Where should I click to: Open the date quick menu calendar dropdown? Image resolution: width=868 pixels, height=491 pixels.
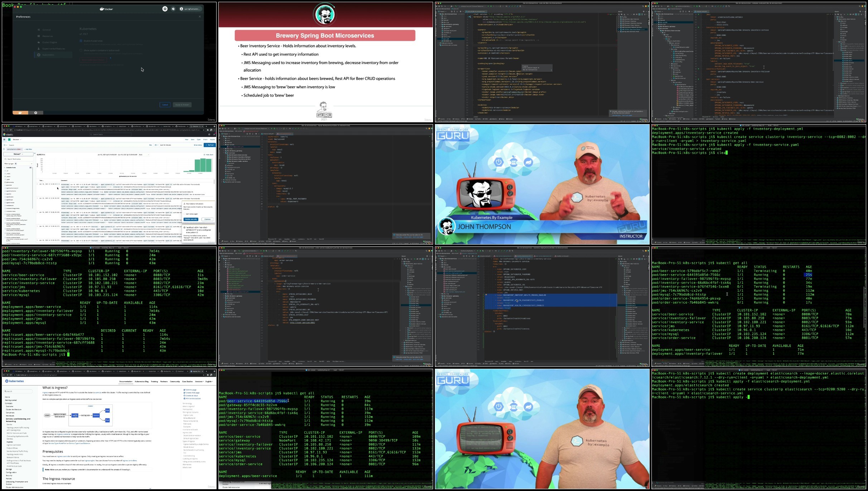pos(156,145)
